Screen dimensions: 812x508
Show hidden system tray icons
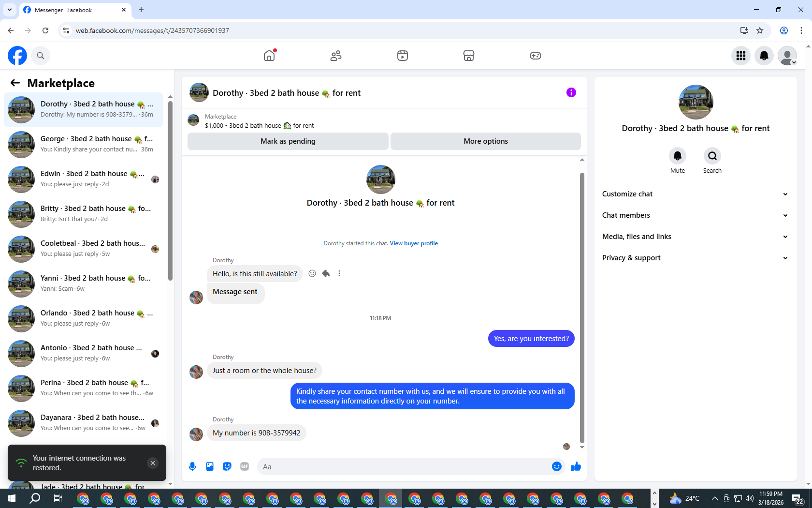[x=714, y=498]
